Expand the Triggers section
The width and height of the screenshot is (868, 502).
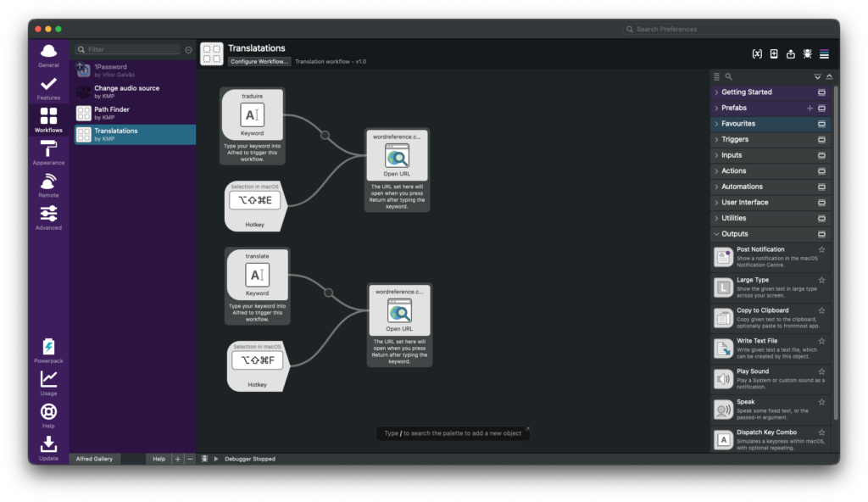(x=770, y=140)
